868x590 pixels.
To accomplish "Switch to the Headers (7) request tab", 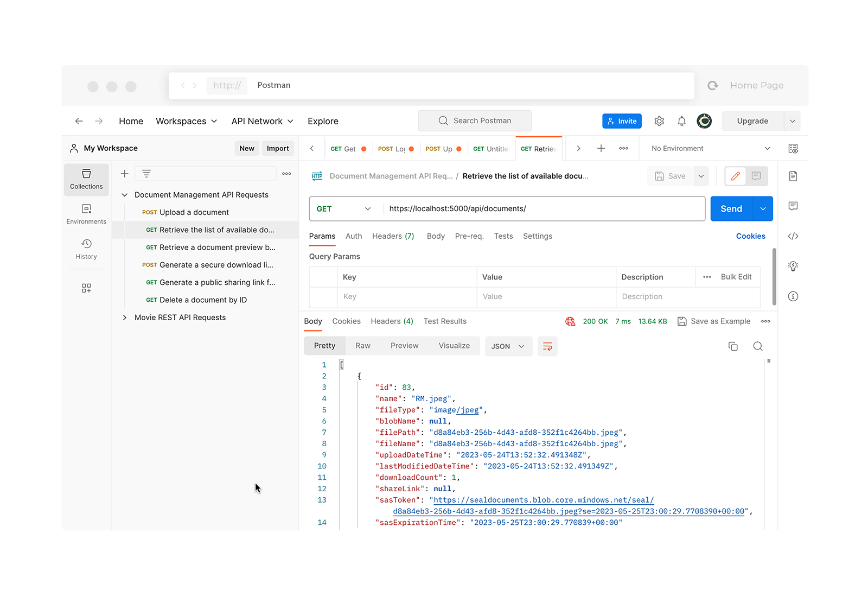I will click(x=393, y=236).
